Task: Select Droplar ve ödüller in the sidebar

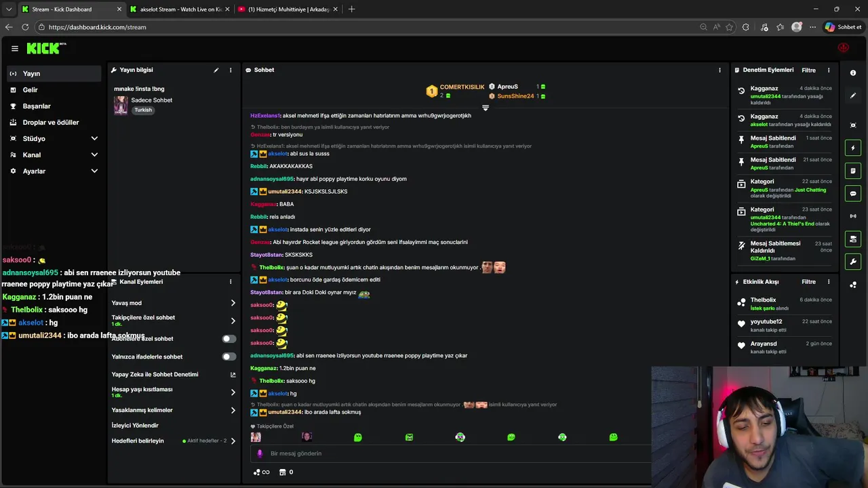Action: [54, 122]
